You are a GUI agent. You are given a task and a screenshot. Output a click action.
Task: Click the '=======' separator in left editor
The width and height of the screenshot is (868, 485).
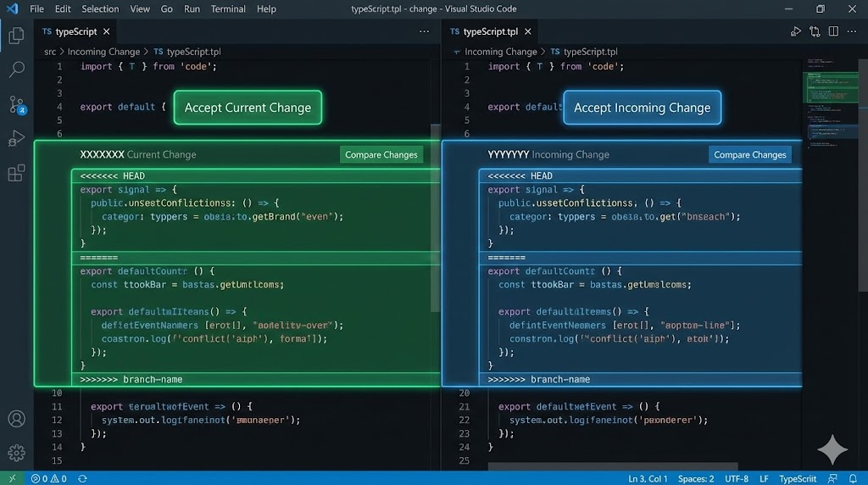click(x=99, y=258)
